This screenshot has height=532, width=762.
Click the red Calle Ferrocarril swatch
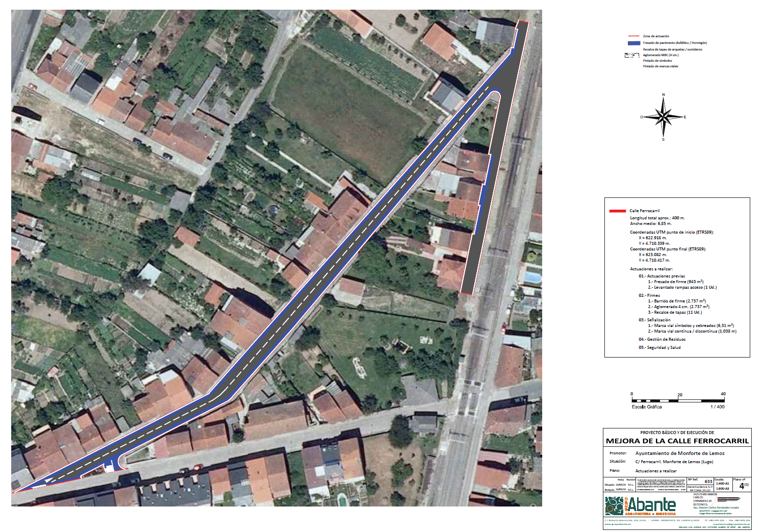pos(617,211)
